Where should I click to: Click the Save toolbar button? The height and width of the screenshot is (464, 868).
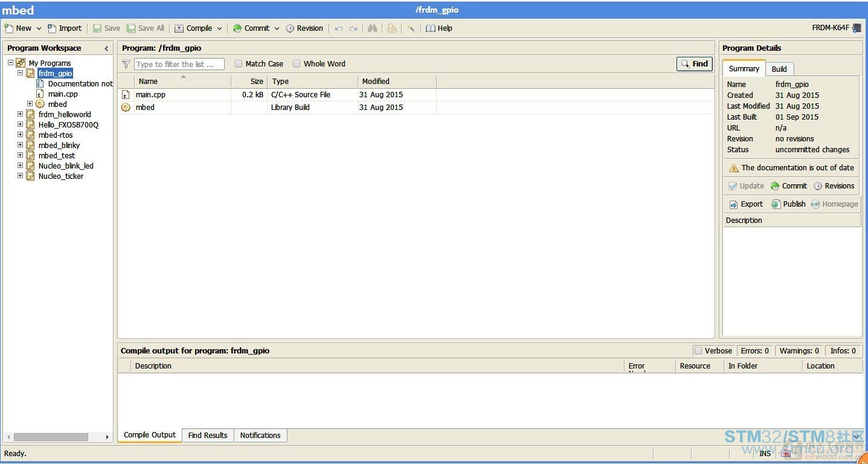(106, 28)
